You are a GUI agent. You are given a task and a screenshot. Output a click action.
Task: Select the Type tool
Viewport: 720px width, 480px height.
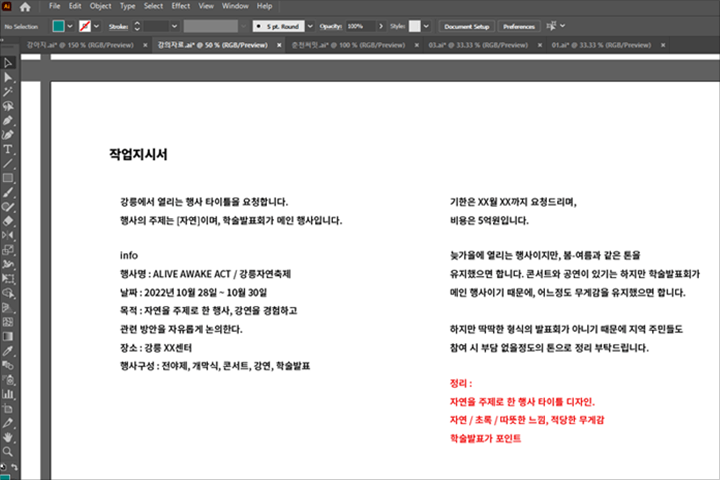click(x=8, y=149)
